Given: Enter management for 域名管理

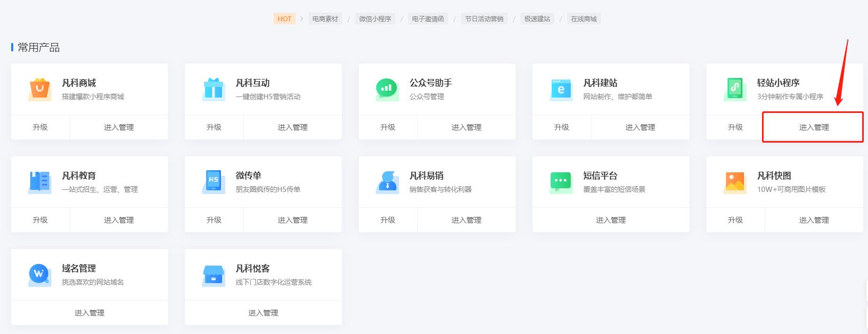Looking at the screenshot, I should 90,313.
